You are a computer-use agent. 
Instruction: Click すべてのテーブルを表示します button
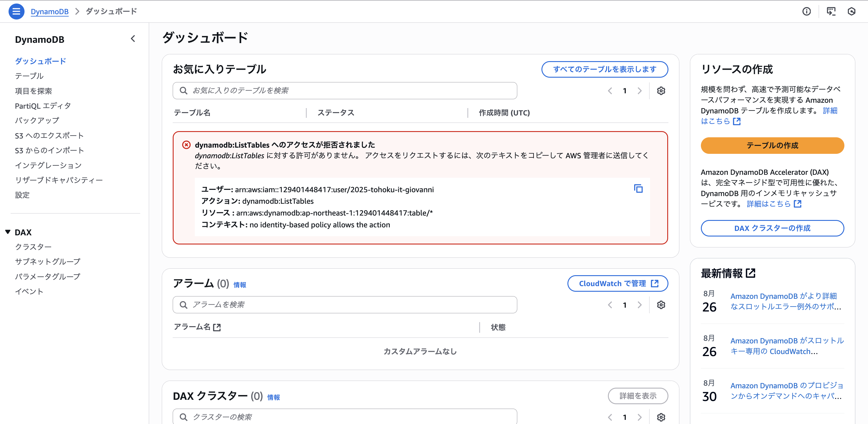pos(605,69)
